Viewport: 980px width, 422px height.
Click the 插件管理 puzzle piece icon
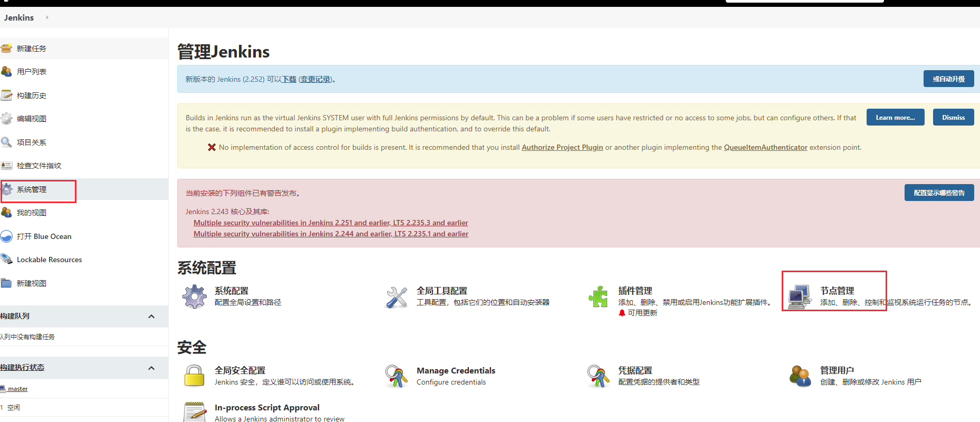(x=598, y=296)
